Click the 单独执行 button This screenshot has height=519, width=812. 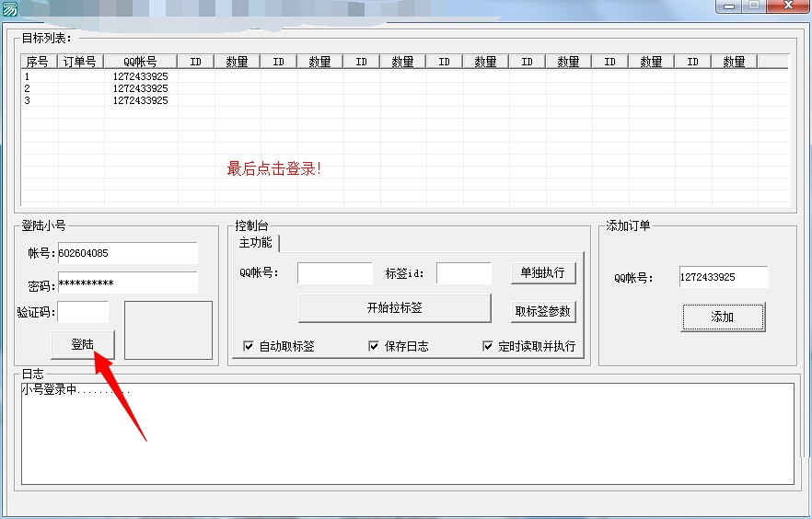click(x=543, y=272)
